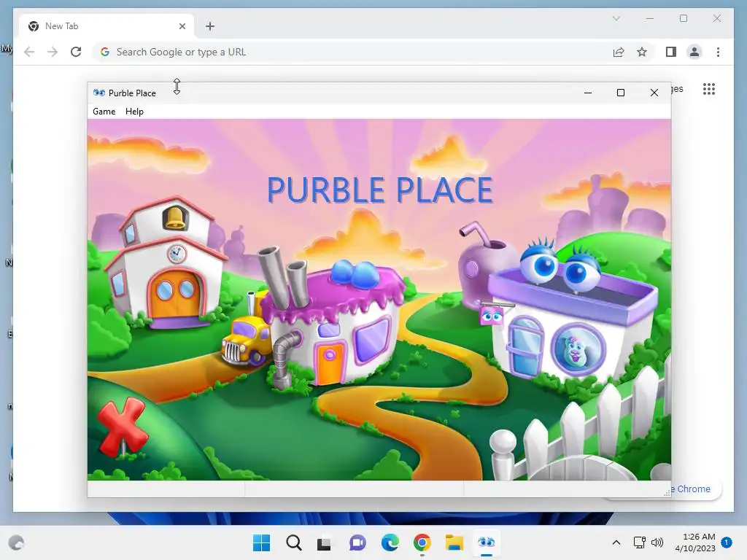Open a new Chrome tab with plus
Viewport: 747px width, 560px height.
(x=210, y=26)
